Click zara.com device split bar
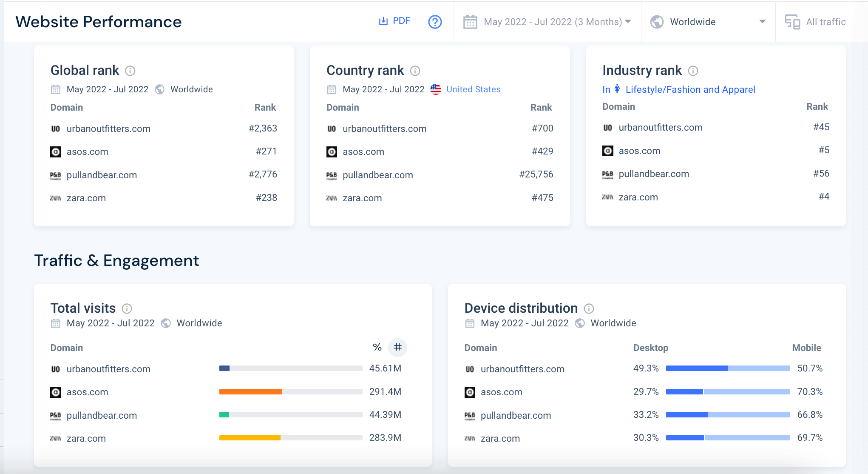This screenshot has width=868, height=474. (x=728, y=438)
